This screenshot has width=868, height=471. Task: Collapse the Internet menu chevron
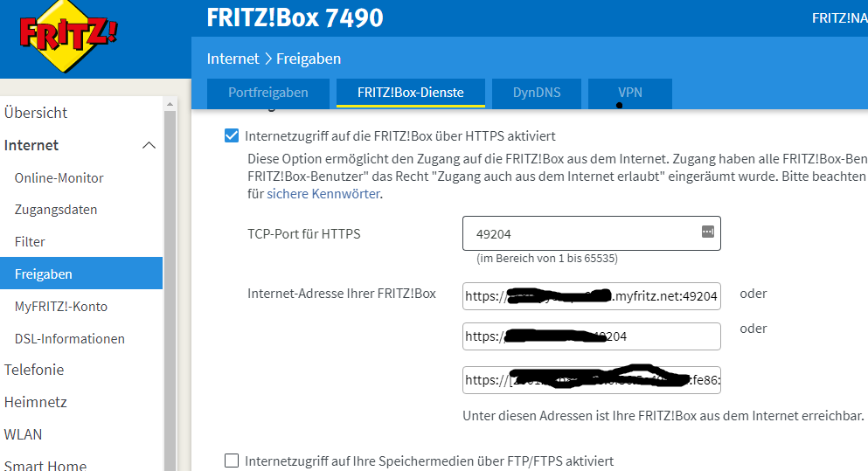click(x=149, y=145)
